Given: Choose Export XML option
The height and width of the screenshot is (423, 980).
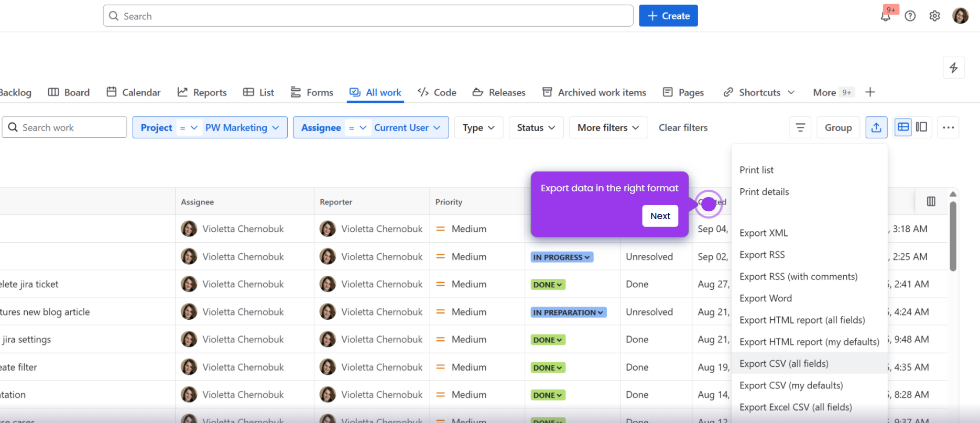Looking at the screenshot, I should pos(809,233).
